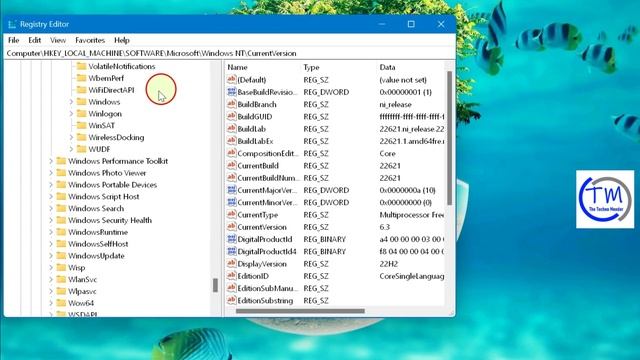
Task: Select the WinSAT folder icon
Action: [81, 125]
